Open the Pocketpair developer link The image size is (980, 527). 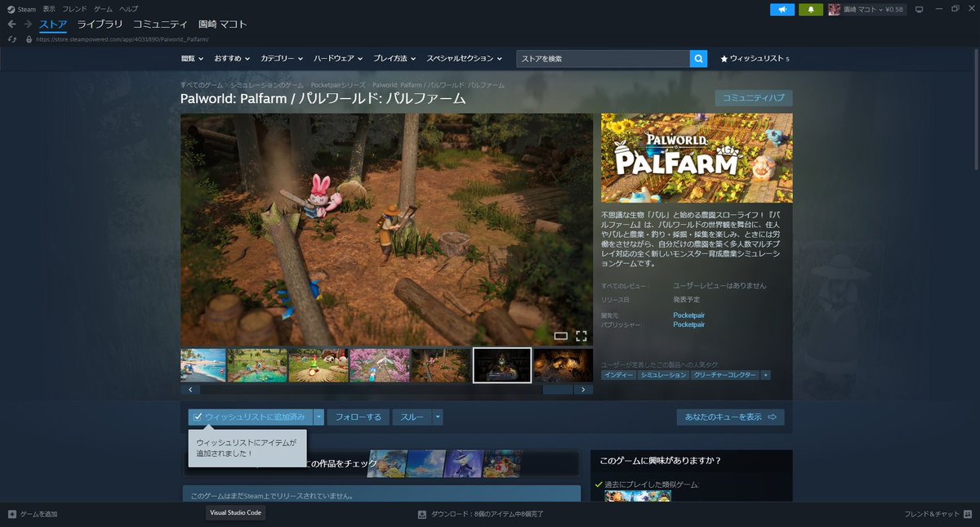point(688,315)
